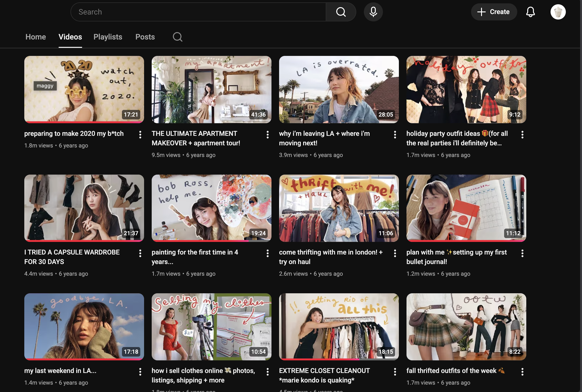Screen dimensions: 582x392
Task: Switch to the Playlists tab
Action: (x=108, y=37)
